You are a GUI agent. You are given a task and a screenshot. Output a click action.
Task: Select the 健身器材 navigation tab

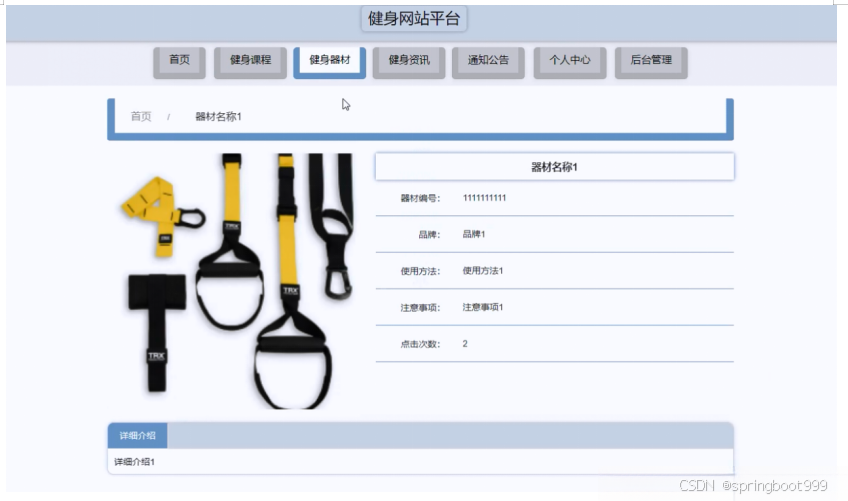pos(330,62)
